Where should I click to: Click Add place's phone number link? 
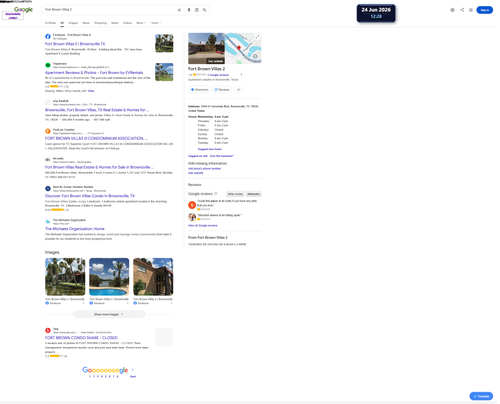pos(204,168)
